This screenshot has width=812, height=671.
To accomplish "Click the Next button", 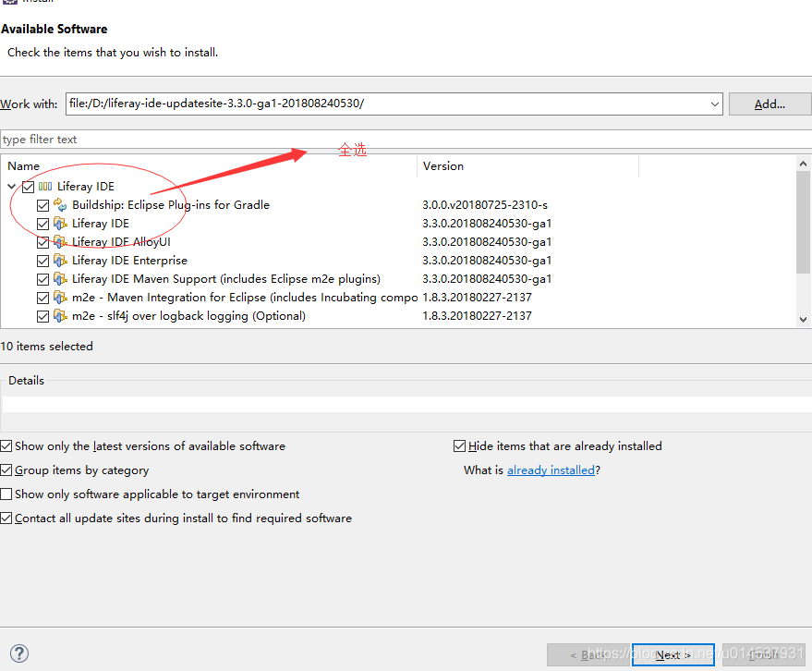I will tap(673, 655).
